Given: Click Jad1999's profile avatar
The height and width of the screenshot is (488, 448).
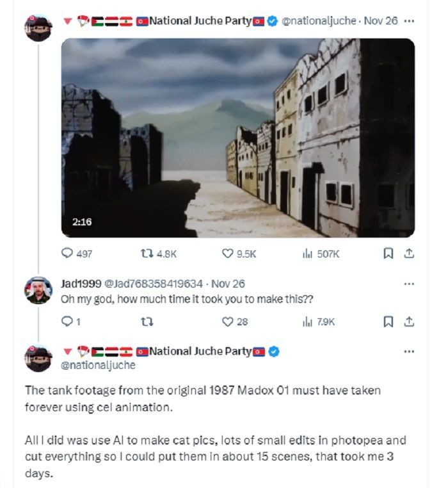Looking at the screenshot, I should coord(38,290).
